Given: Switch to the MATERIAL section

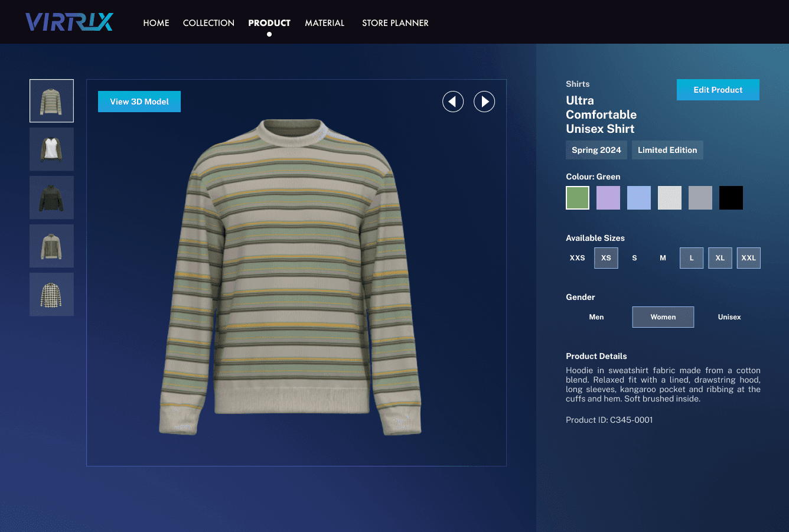Looking at the screenshot, I should (324, 22).
